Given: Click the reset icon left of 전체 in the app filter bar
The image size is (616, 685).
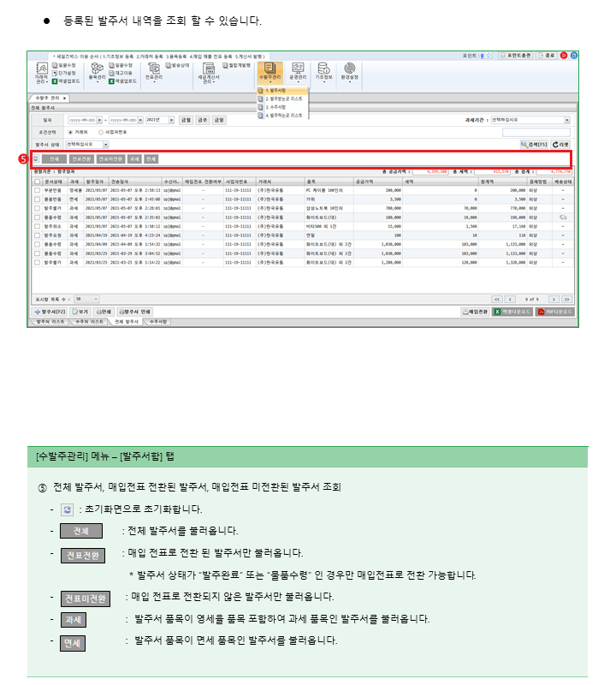Looking at the screenshot, I should click(36, 159).
